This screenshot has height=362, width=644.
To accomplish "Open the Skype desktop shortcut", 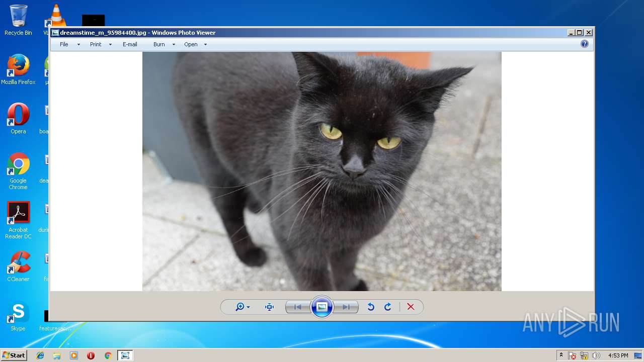I will [x=18, y=316].
